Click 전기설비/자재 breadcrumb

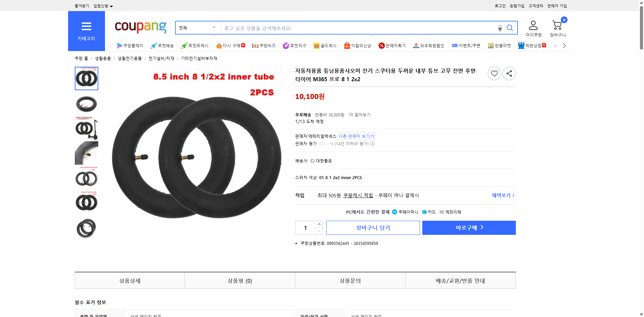(x=161, y=58)
